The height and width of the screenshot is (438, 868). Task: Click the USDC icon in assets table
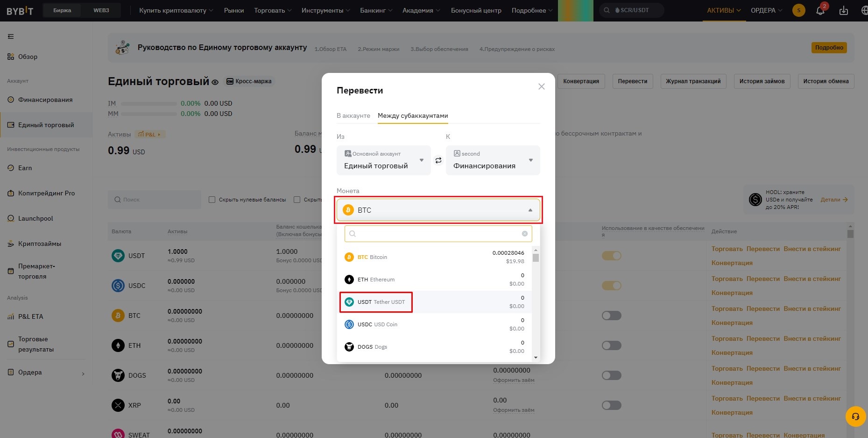(118, 286)
